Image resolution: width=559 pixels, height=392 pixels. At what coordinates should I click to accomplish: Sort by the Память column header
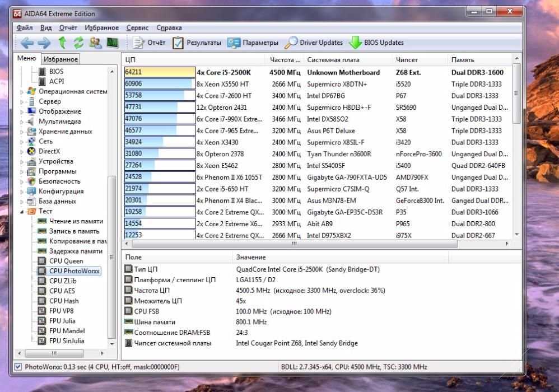tap(480, 60)
